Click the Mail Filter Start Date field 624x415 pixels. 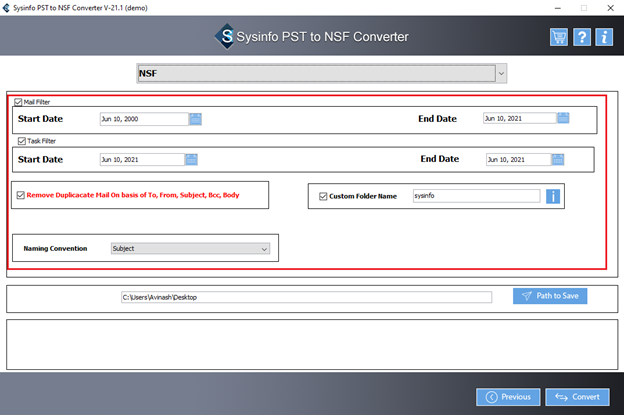coord(144,119)
